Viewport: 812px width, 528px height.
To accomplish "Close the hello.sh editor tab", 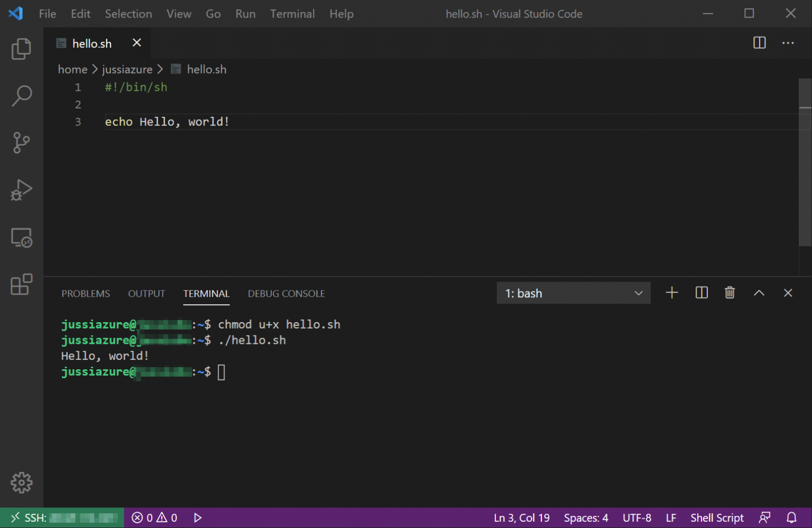I will pos(136,43).
